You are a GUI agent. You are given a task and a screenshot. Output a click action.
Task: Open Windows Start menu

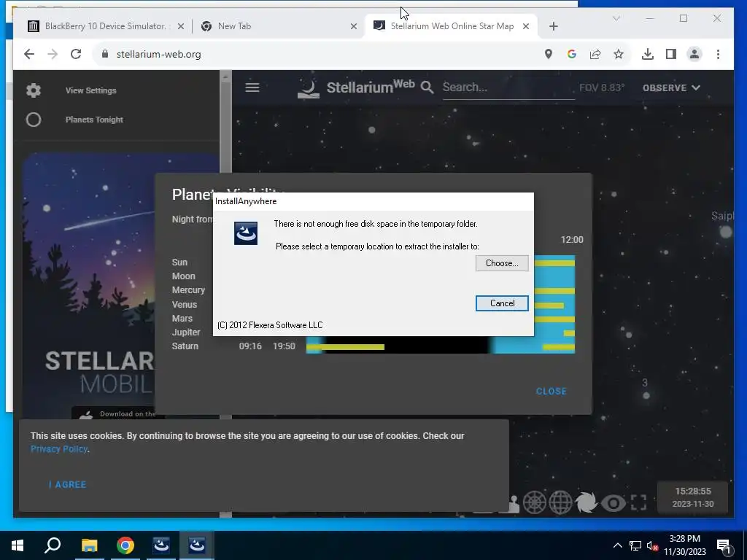pos(18,545)
